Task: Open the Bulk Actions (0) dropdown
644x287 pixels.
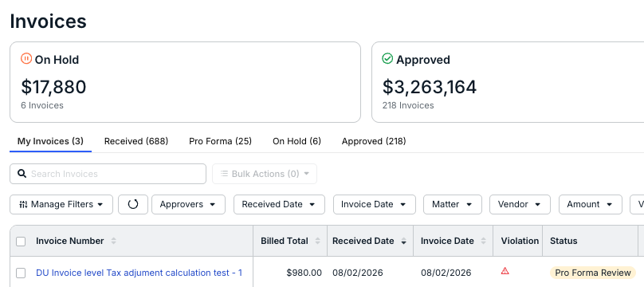Action: [x=265, y=174]
